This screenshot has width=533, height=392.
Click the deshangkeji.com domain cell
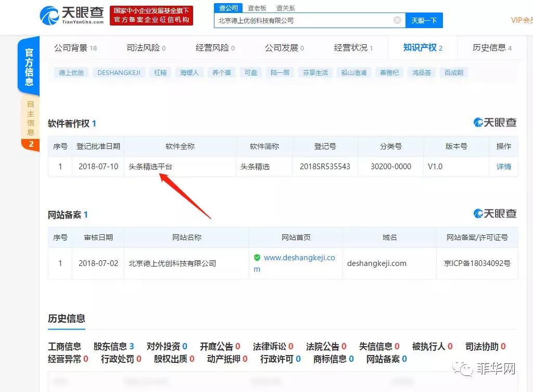389,263
